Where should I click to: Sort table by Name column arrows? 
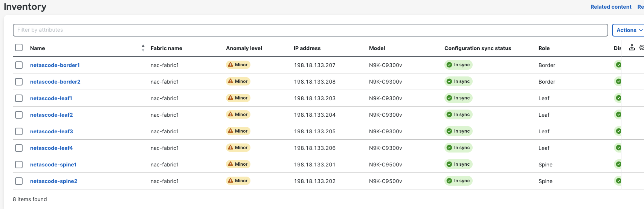point(143,48)
